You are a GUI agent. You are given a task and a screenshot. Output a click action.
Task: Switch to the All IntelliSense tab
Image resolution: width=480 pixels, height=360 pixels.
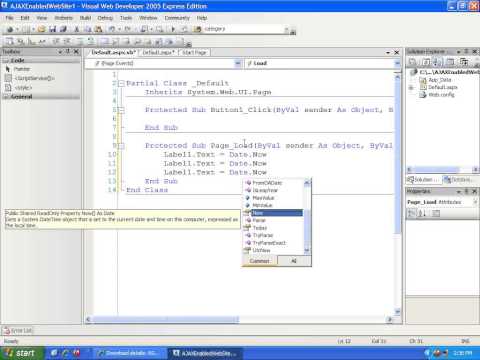pos(294,261)
